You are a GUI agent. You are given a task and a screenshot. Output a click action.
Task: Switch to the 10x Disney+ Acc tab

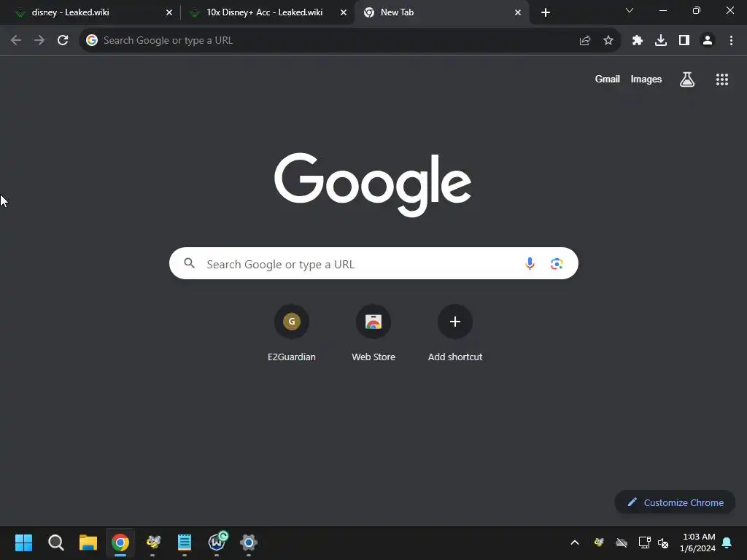click(x=267, y=12)
